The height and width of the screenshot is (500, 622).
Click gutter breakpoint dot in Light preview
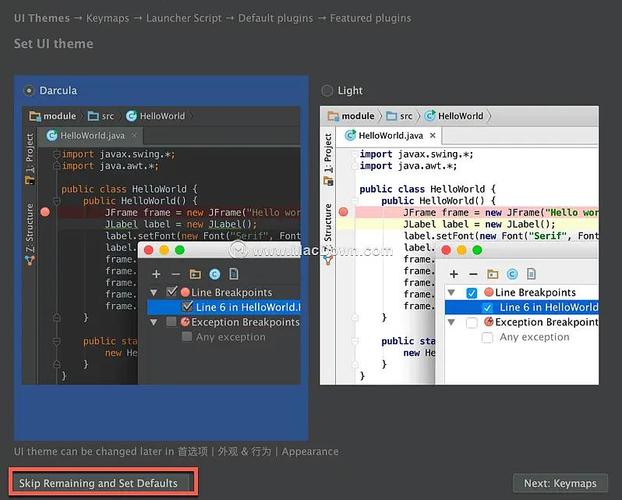coord(344,212)
